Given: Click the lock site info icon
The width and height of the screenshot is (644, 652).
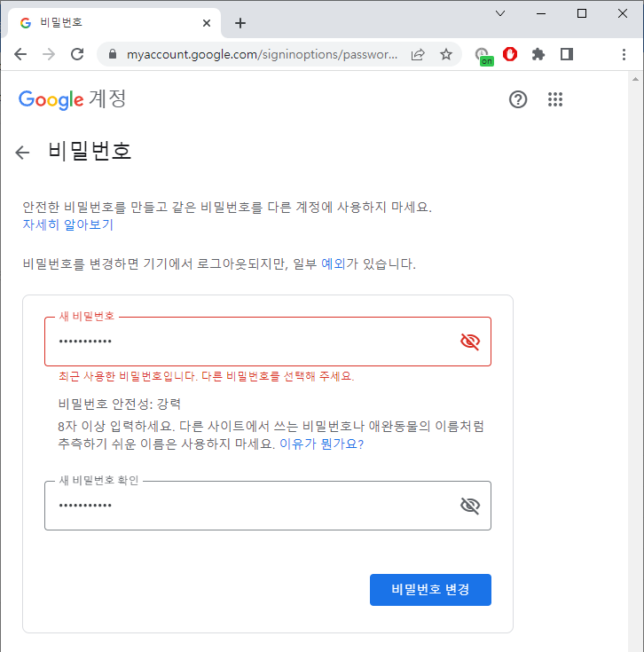Looking at the screenshot, I should (113, 54).
